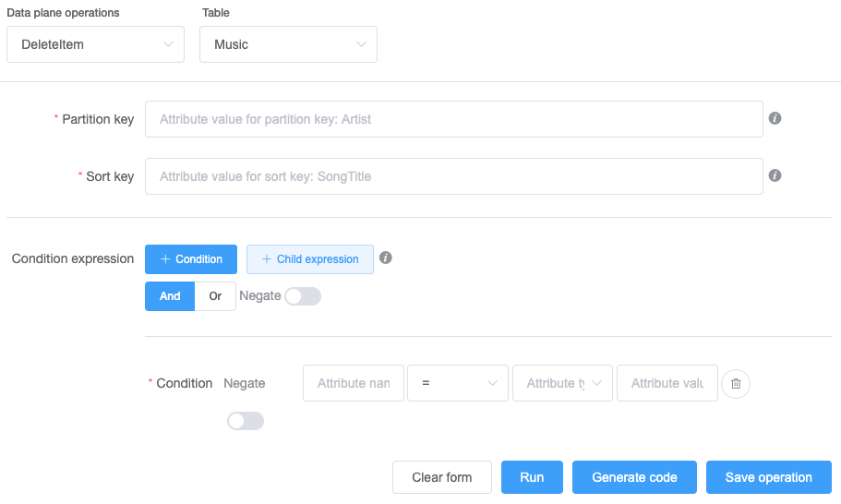Focus the Partition key Artist input
This screenshot has height=504, width=841.
[453, 119]
